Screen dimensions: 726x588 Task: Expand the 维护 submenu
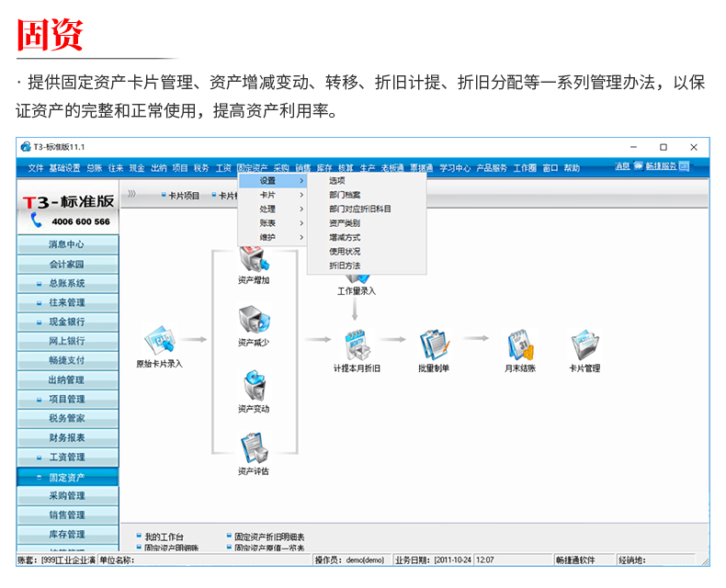(273, 237)
